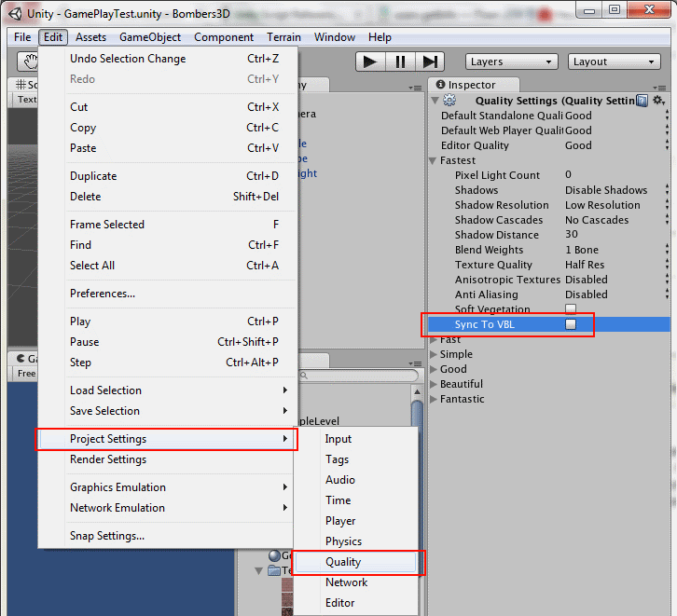Change Blend Weights dropdown value

click(x=617, y=250)
